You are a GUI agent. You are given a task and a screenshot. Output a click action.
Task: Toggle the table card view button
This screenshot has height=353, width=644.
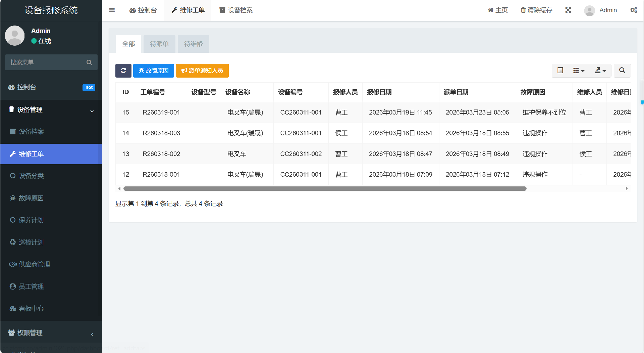coord(560,71)
